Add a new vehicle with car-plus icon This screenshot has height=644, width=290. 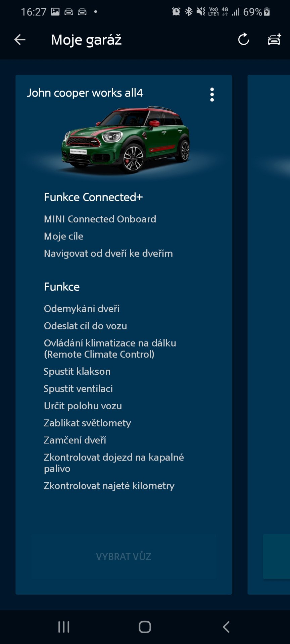pyautogui.click(x=274, y=39)
